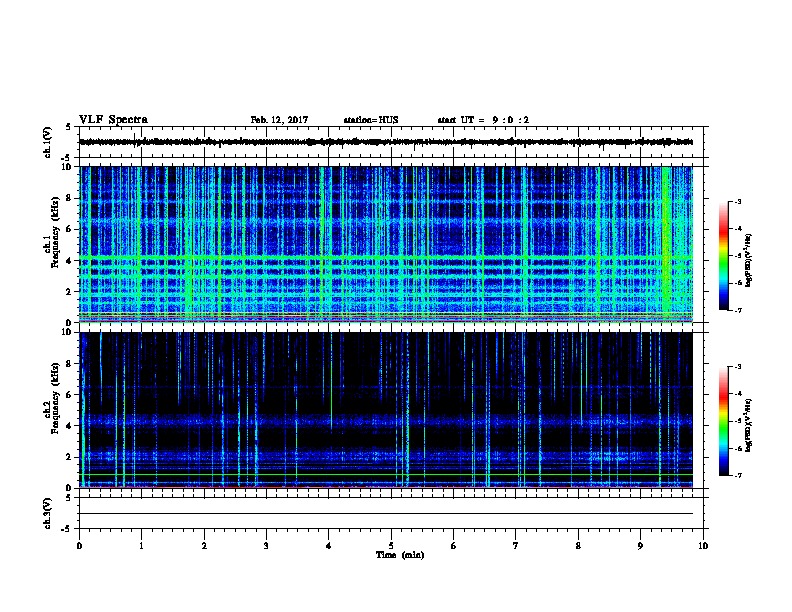Click the time axis tick label '7'
The image size is (792, 612).
516,546
